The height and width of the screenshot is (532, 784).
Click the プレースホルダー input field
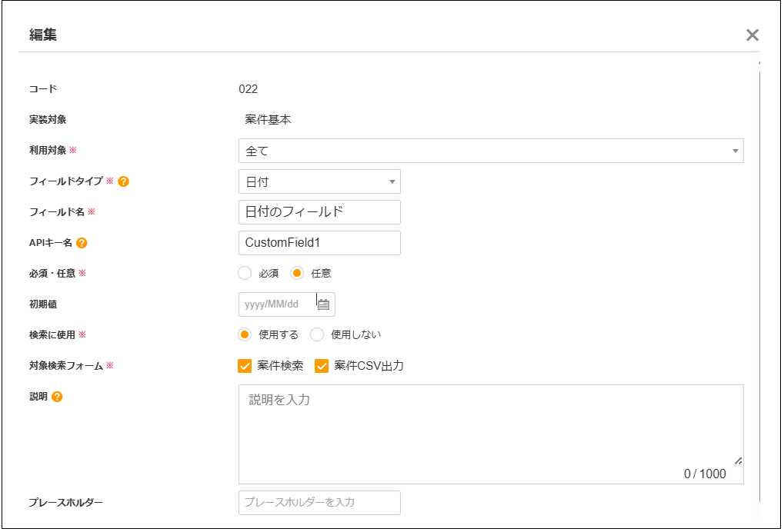click(x=319, y=503)
